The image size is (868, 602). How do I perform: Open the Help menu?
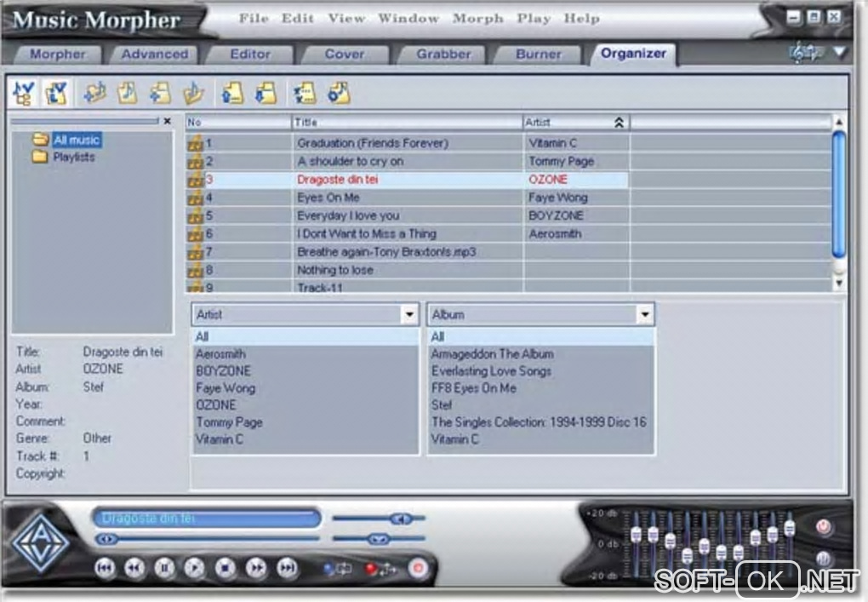tap(581, 18)
